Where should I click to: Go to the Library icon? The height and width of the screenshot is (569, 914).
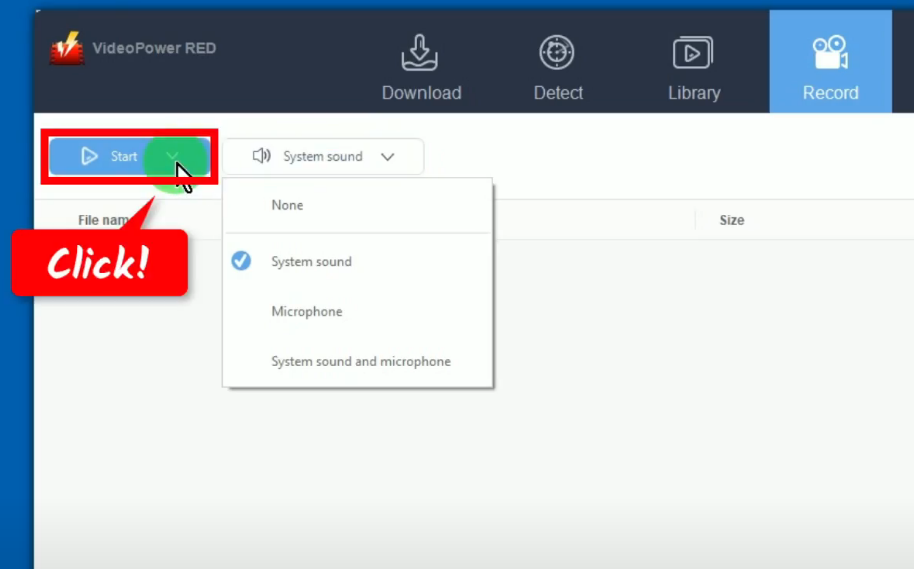[693, 53]
